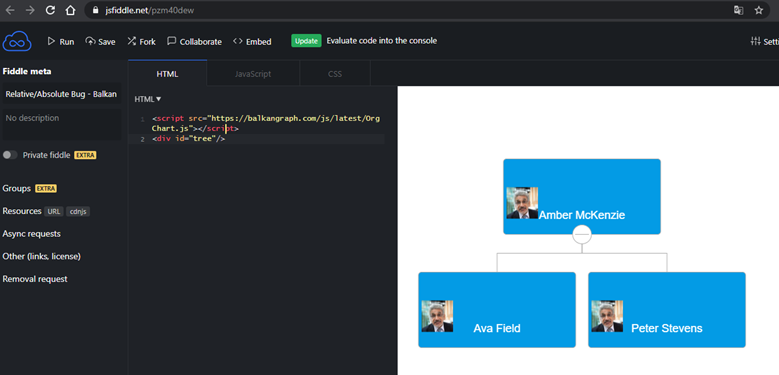
Task: Open Removal request link
Action: 35,279
